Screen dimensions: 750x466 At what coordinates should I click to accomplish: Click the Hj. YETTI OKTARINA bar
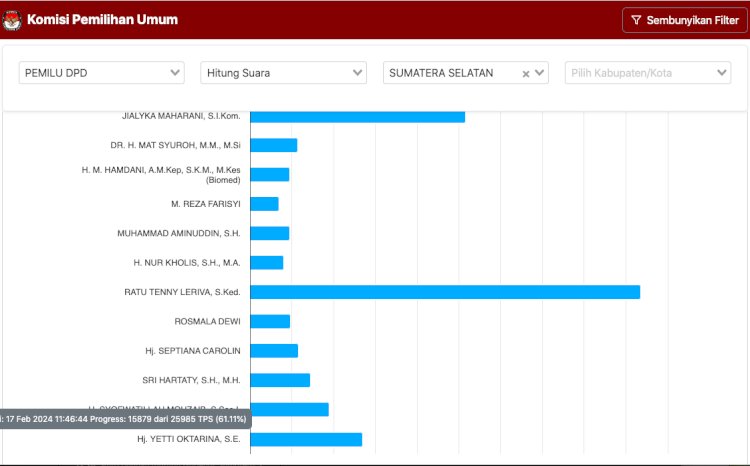[306, 439]
